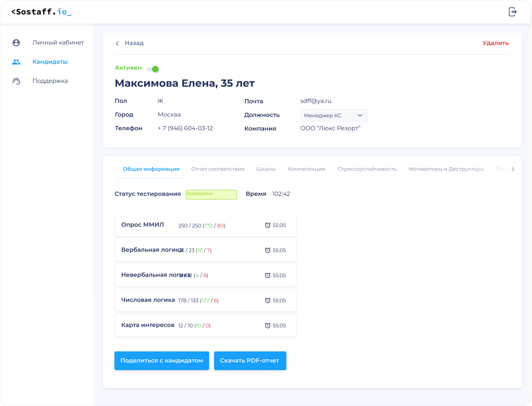Click the Завершено status badge
Image resolution: width=532 pixels, height=406 pixels.
211,195
